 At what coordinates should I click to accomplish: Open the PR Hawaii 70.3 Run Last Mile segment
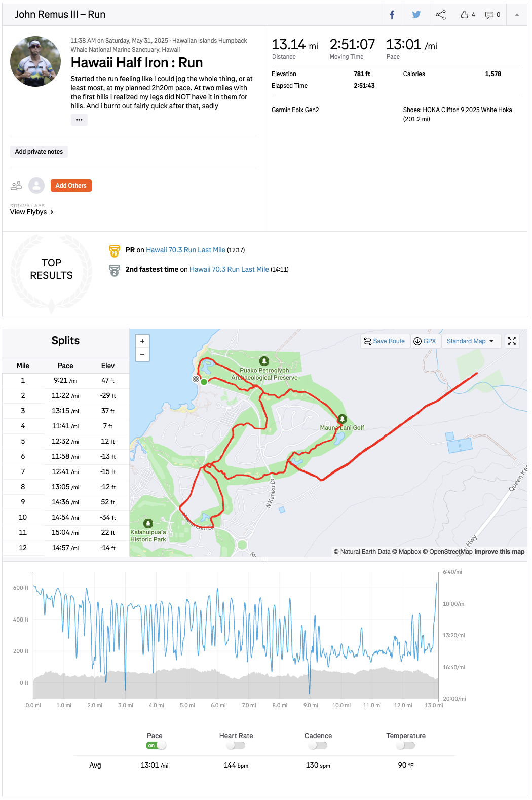[x=185, y=250]
